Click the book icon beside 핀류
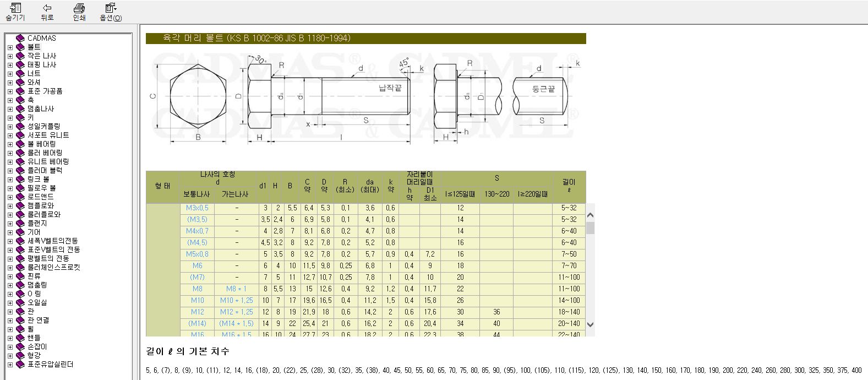Viewport: 868px width, 380px height. tap(20, 276)
